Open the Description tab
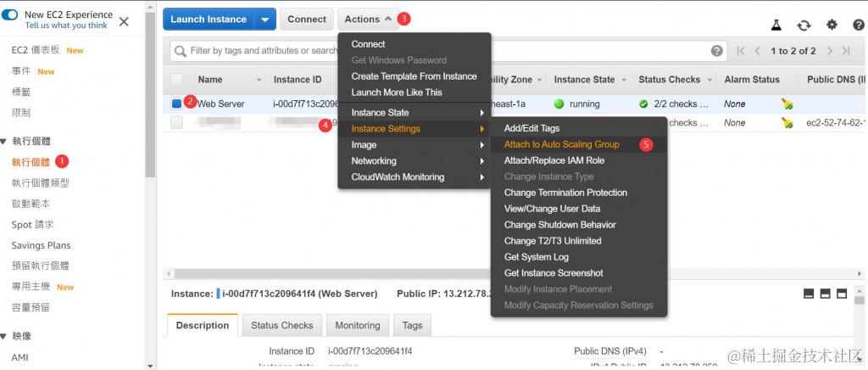The height and width of the screenshot is (370, 868). pos(202,325)
